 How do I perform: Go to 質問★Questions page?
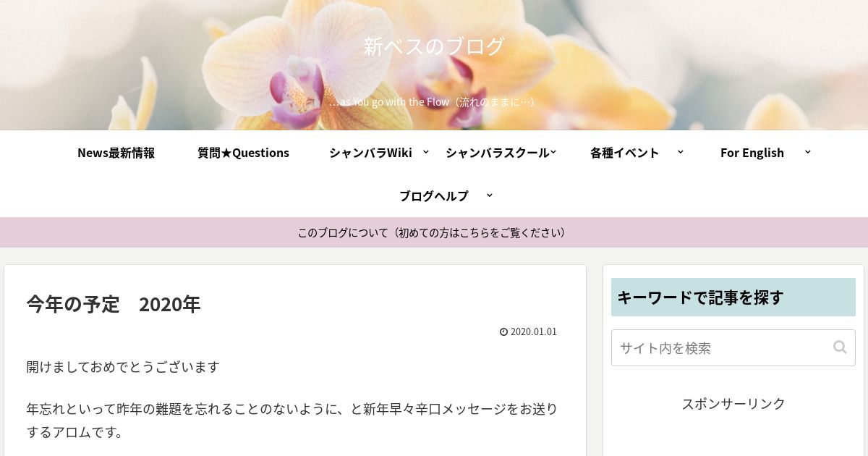click(x=243, y=152)
